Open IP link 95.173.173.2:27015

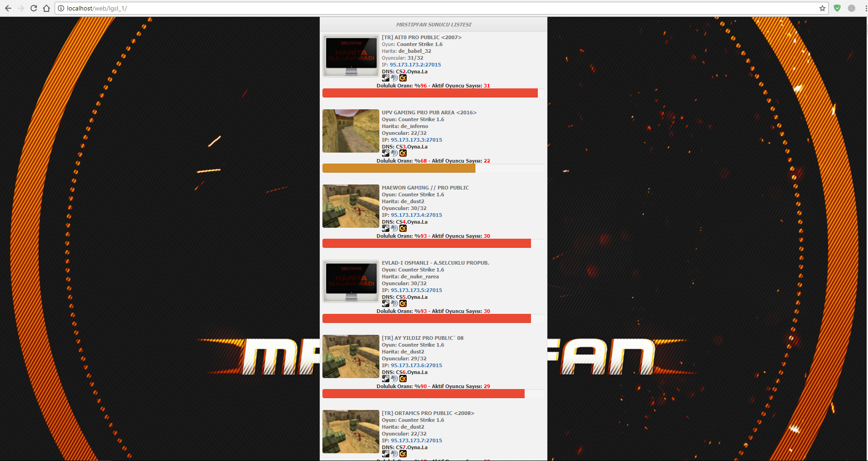pos(415,65)
